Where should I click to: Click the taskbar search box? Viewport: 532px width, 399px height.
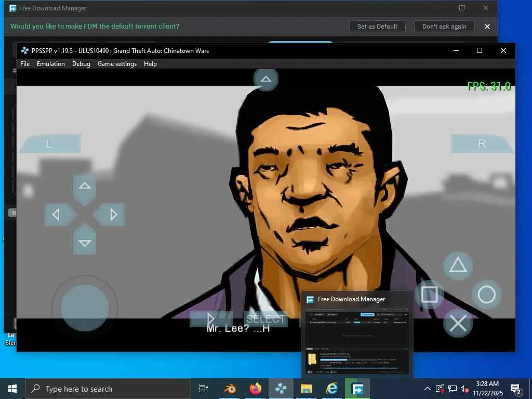[x=108, y=389]
